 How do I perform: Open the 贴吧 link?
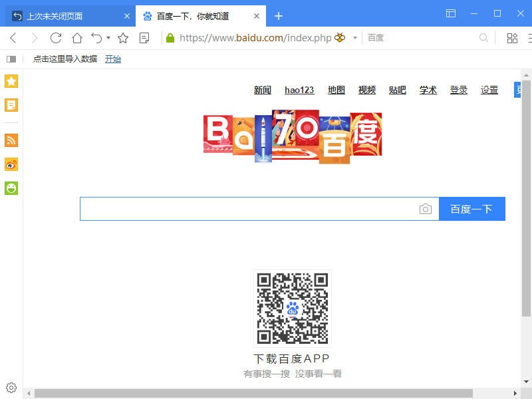tap(397, 90)
